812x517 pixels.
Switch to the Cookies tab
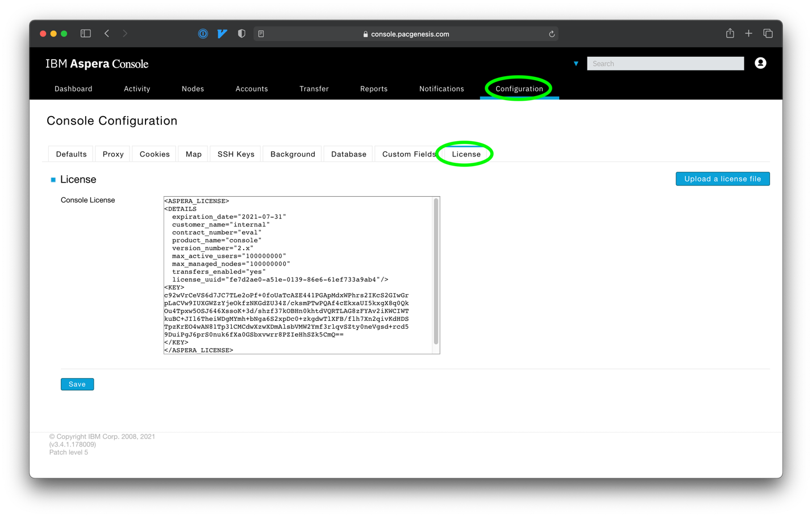[x=155, y=154]
